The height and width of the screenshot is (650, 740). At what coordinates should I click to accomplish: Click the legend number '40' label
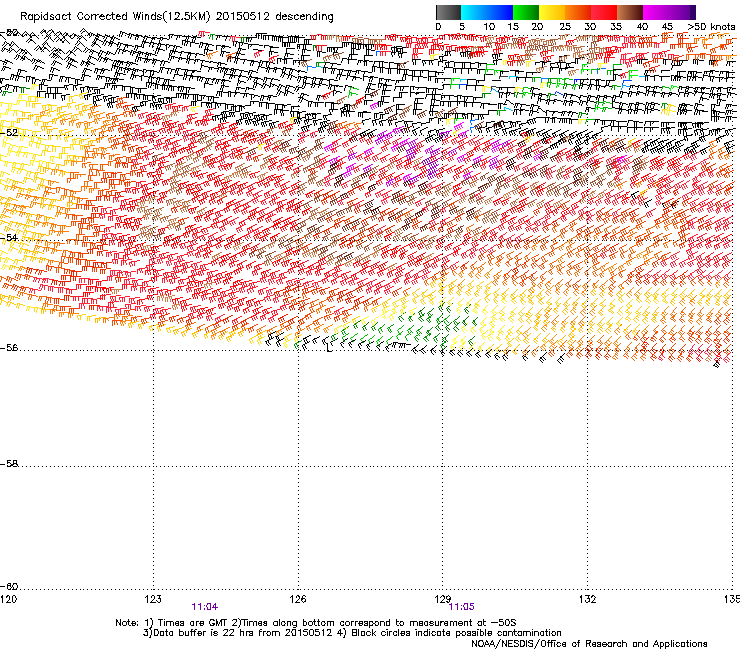tap(642, 27)
